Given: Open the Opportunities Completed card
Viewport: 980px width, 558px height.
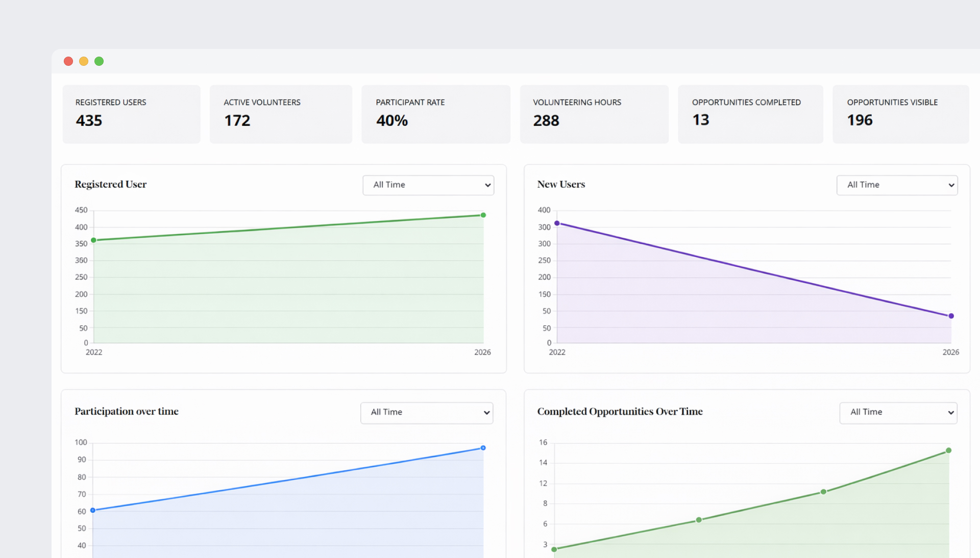Looking at the screenshot, I should pyautogui.click(x=750, y=114).
